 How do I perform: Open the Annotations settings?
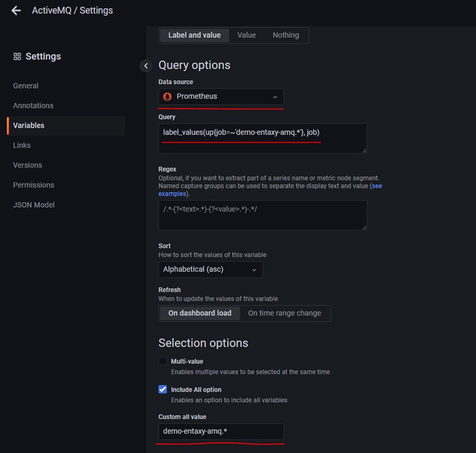click(x=33, y=105)
